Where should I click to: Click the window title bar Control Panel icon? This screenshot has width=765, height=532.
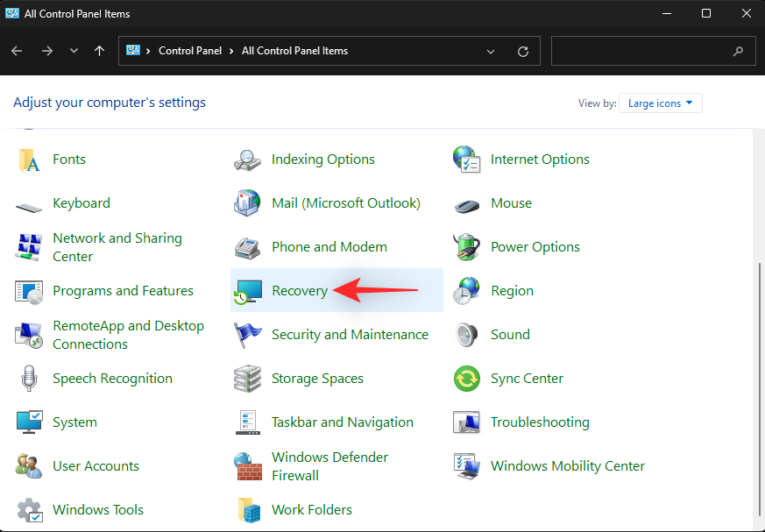12,13
